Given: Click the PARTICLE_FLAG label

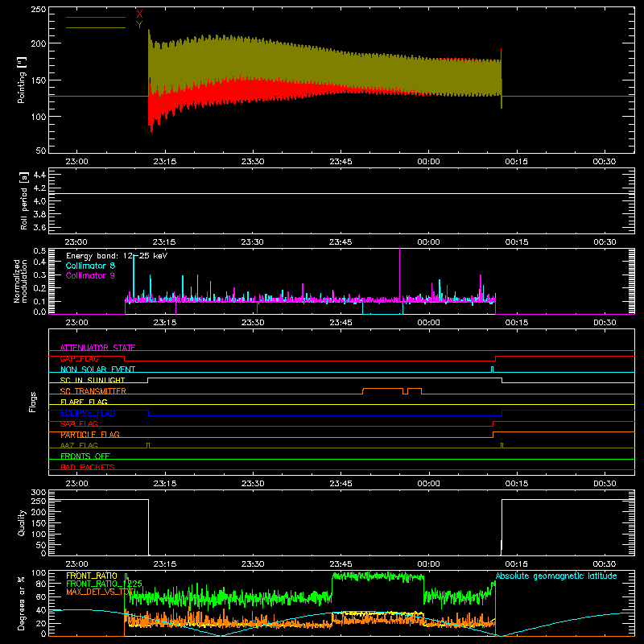Looking at the screenshot, I should coord(90,434).
